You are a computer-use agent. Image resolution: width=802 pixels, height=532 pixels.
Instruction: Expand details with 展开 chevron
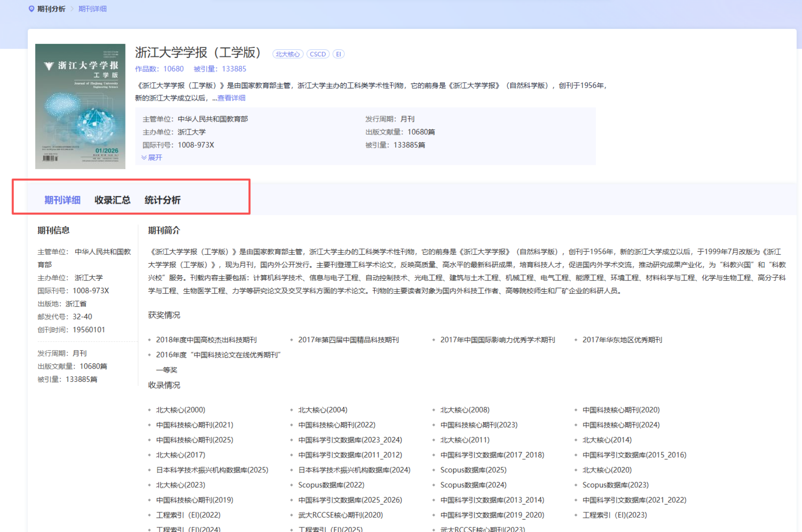pyautogui.click(x=152, y=157)
